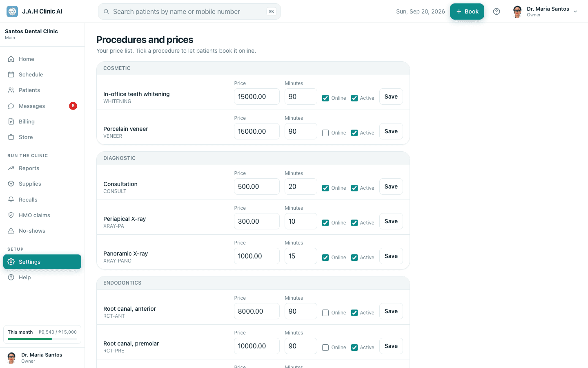Click the Procedures and prices heading
The image size is (588, 368).
point(145,40)
